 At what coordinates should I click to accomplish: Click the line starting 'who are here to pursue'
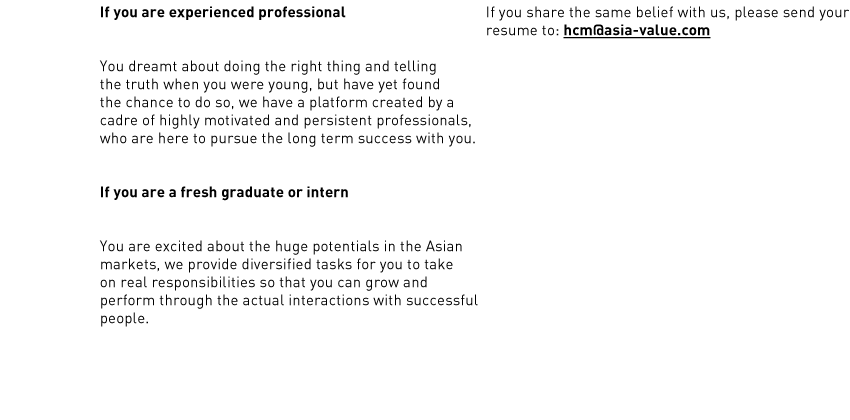[287, 138]
